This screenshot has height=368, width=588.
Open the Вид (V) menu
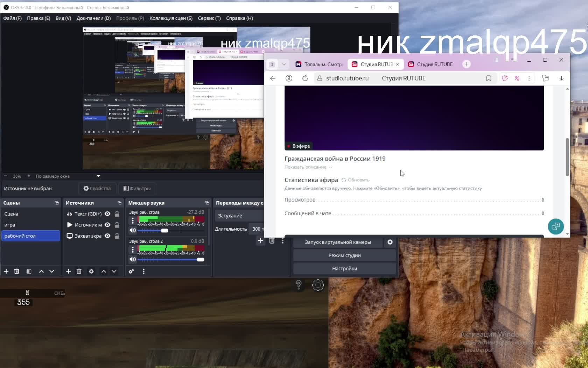(x=63, y=18)
